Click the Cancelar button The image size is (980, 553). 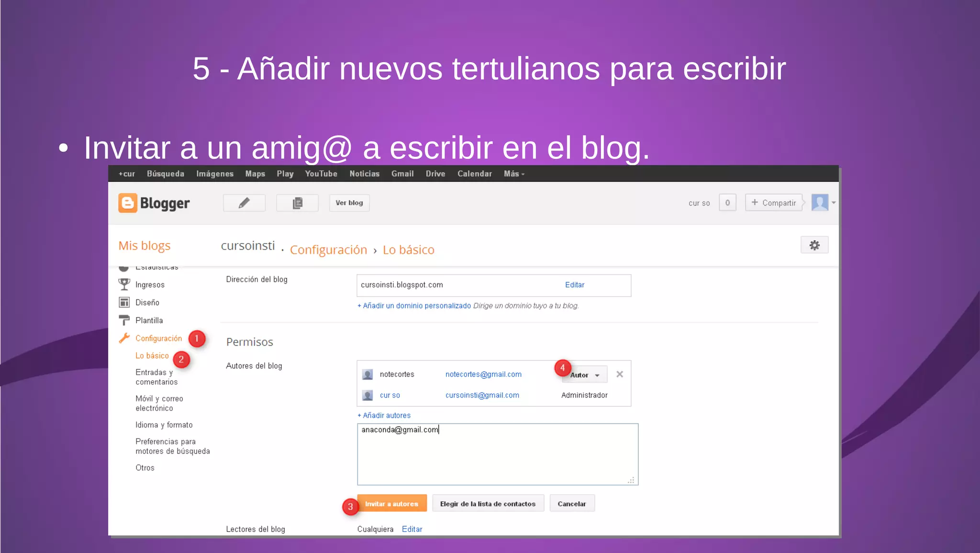point(572,504)
